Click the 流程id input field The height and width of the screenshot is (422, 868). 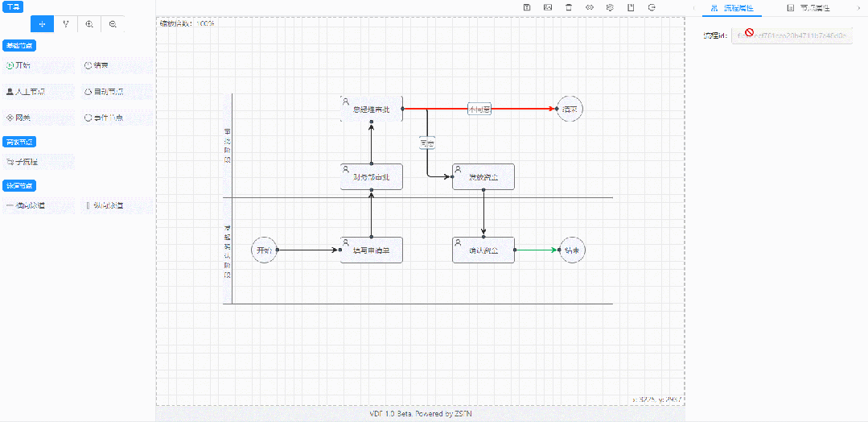792,35
